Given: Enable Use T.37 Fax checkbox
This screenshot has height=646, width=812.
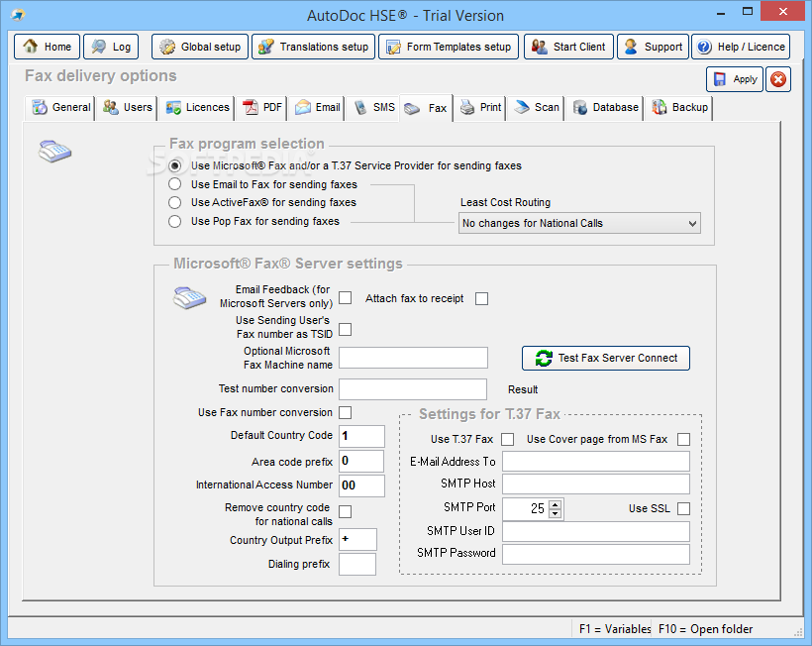Looking at the screenshot, I should coord(507,439).
